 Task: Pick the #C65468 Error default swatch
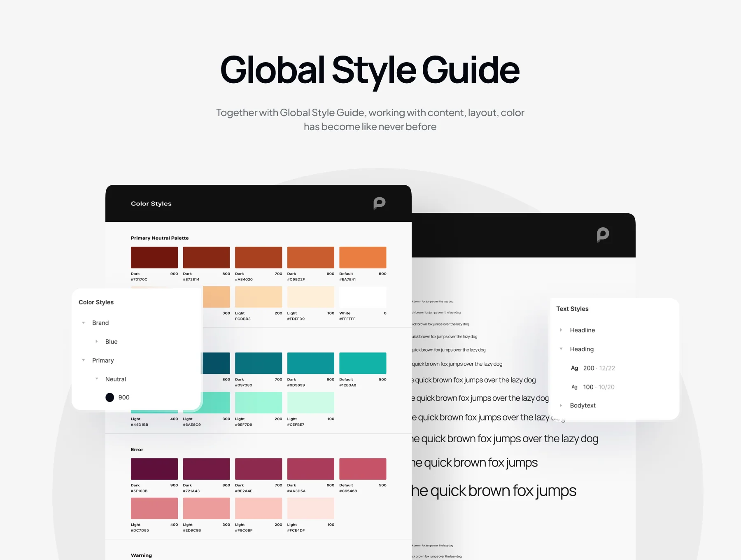(x=363, y=469)
